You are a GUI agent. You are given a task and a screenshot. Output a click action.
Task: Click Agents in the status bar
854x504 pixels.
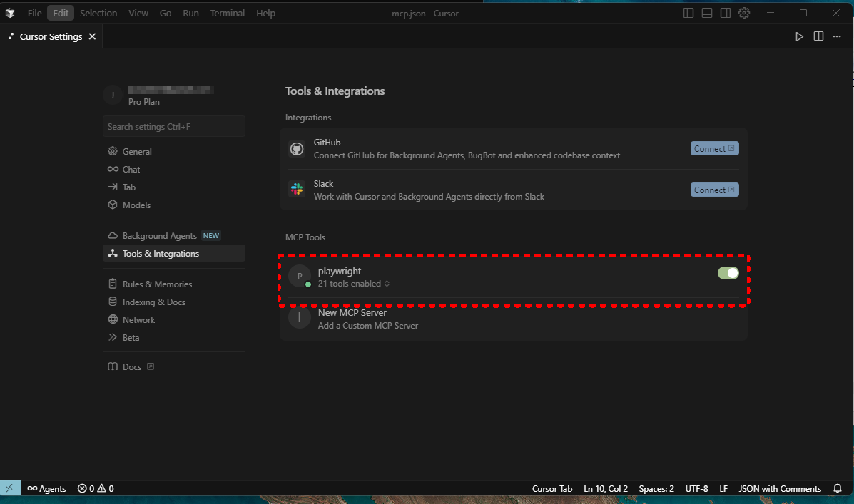pyautogui.click(x=47, y=488)
